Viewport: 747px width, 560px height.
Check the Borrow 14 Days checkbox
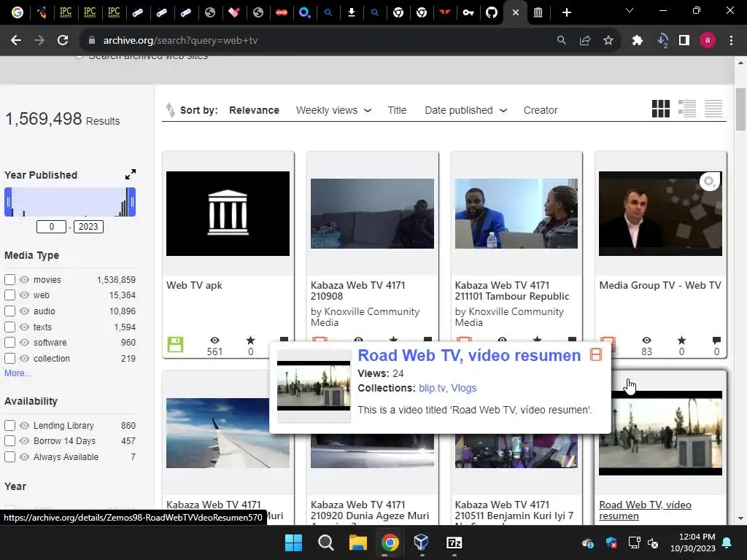9,441
